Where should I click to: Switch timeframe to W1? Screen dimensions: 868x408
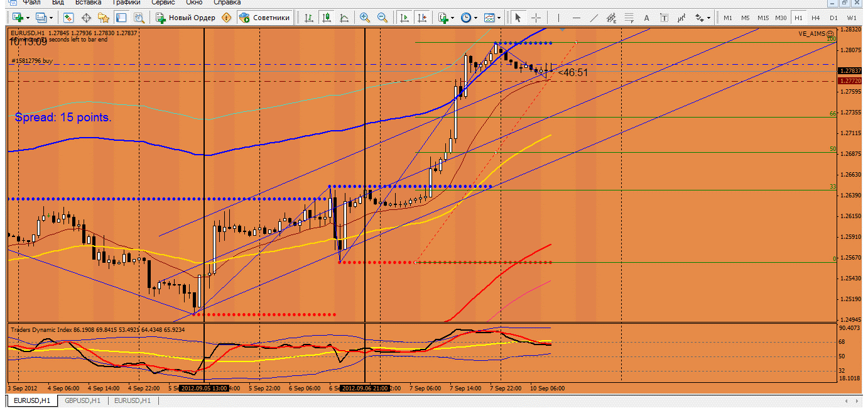click(x=851, y=18)
